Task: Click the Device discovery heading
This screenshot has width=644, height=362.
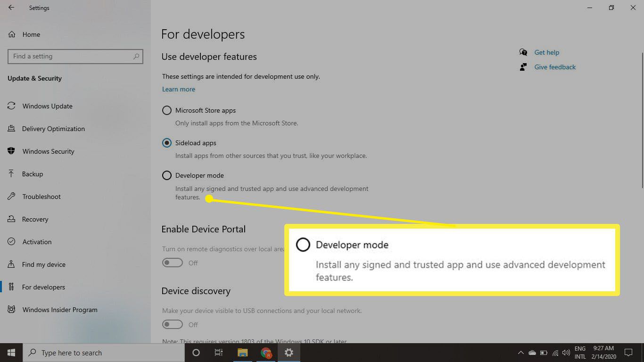Action: [196, 291]
